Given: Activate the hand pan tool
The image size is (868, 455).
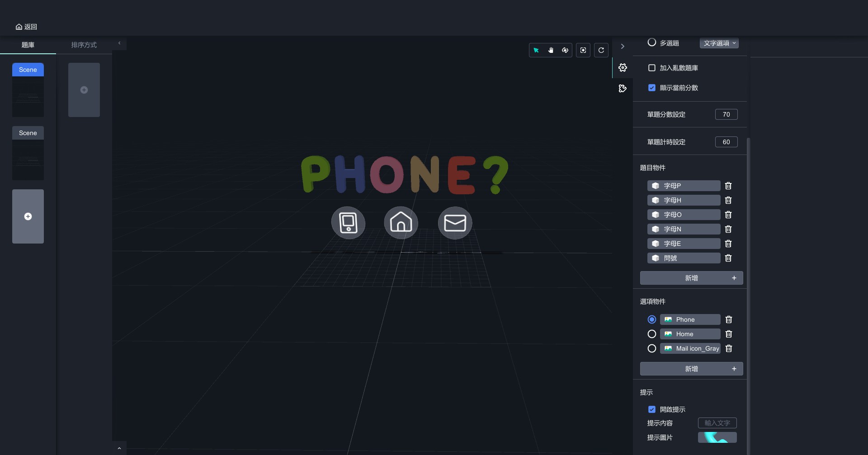Looking at the screenshot, I should (x=551, y=50).
